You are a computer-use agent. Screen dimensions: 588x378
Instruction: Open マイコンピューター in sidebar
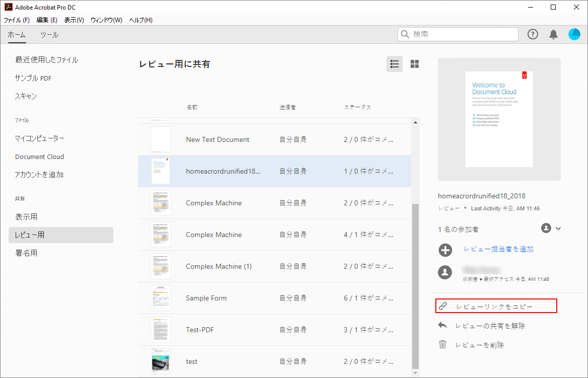pyautogui.click(x=39, y=138)
